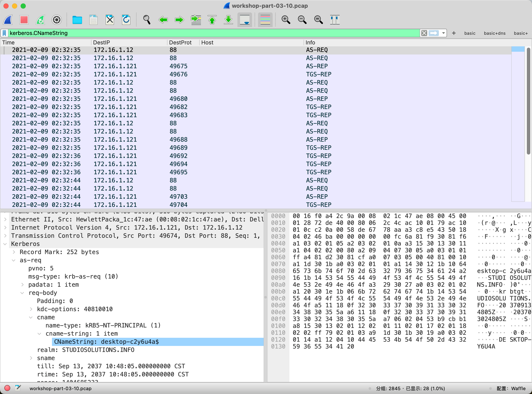Click the shark fin start capture icon
The width and height of the screenshot is (532, 394).
(8, 20)
